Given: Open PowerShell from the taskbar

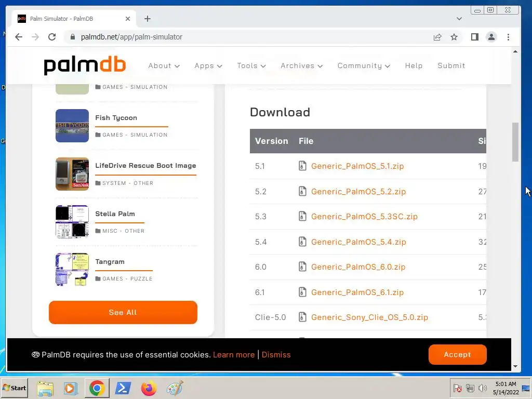Looking at the screenshot, I should coord(123,389).
